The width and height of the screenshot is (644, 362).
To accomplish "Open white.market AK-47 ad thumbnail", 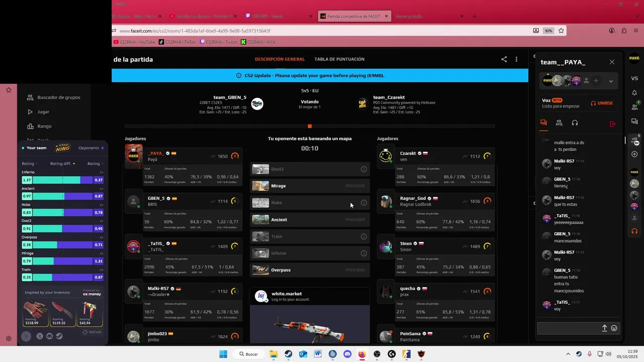I will coord(309,325).
